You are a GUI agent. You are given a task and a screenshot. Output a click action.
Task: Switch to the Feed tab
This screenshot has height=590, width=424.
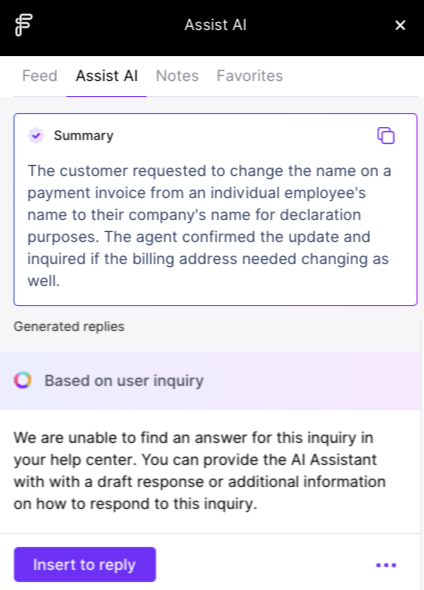pos(40,76)
